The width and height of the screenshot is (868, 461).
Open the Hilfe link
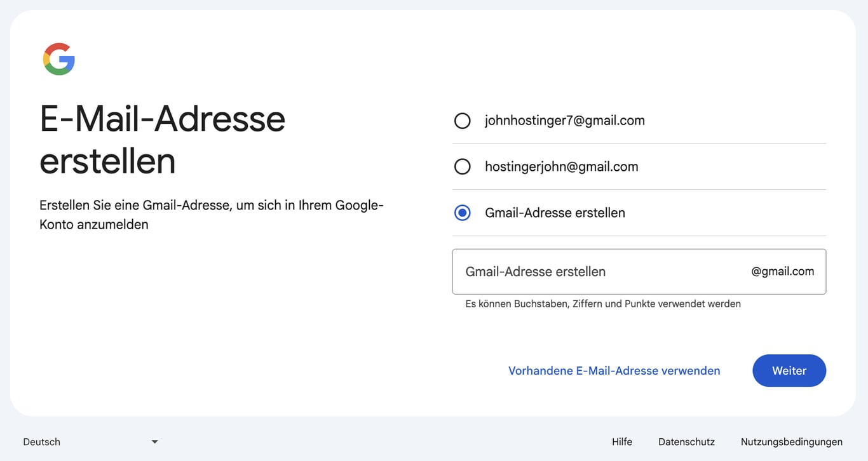pyautogui.click(x=621, y=441)
